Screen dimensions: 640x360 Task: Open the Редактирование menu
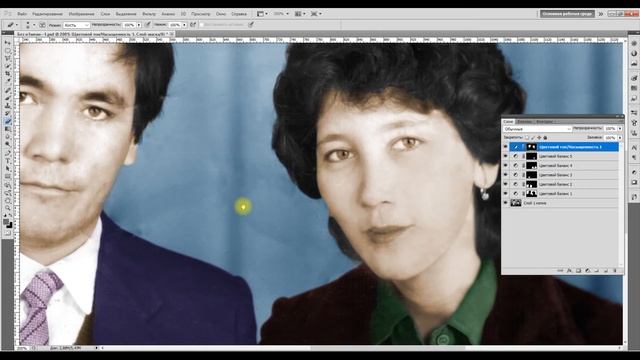48,14
